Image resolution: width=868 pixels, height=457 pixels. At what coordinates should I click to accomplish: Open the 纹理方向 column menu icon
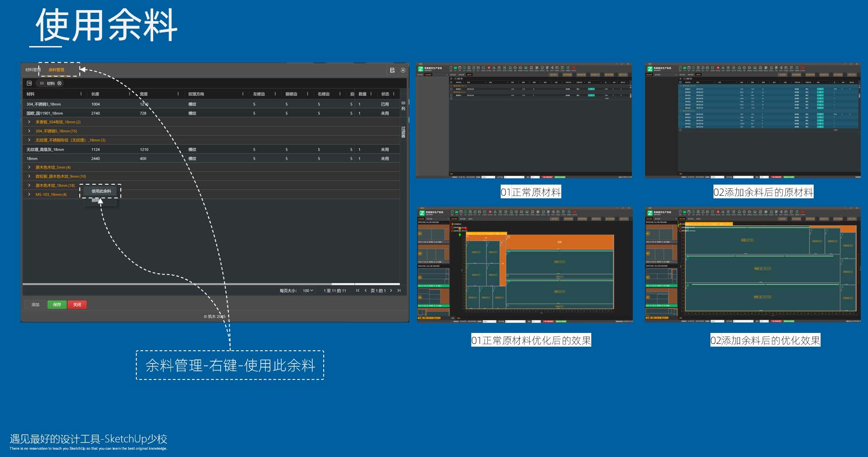pos(243,94)
